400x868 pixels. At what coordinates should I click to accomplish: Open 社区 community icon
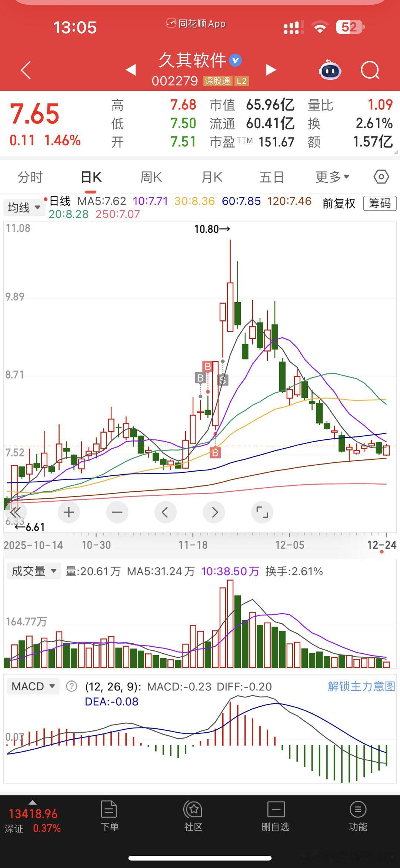[193, 816]
